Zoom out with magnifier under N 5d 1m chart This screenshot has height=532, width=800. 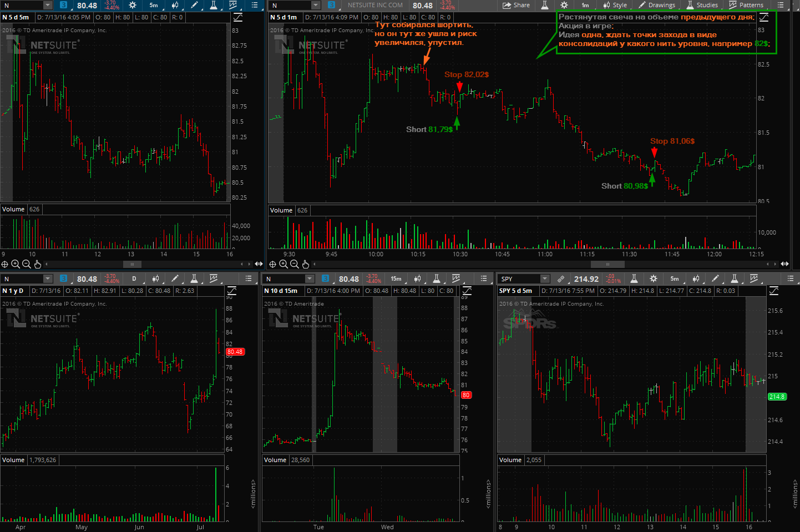295,264
